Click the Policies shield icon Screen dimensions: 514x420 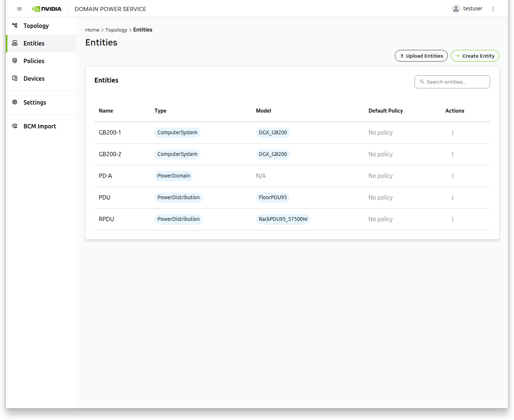click(15, 61)
